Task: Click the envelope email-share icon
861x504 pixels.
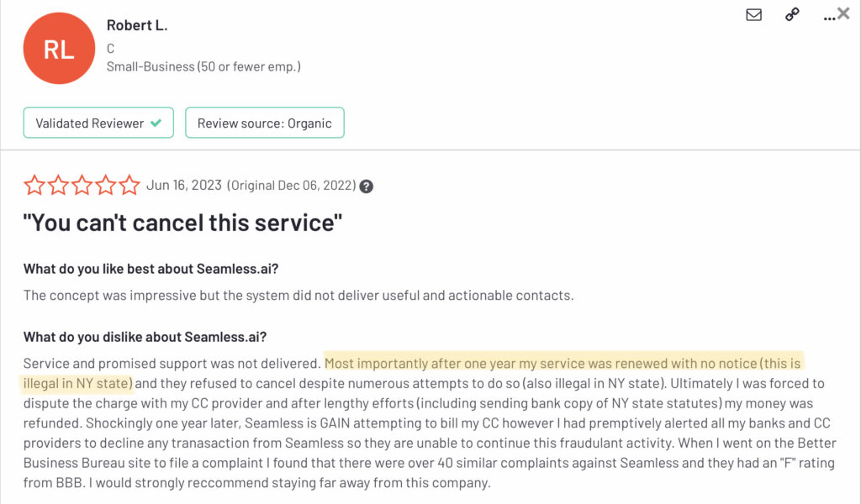Action: click(x=754, y=15)
